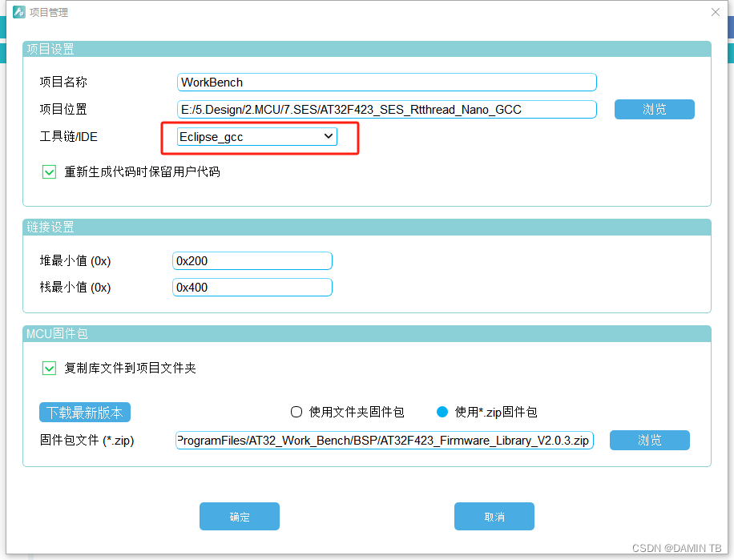
Task: Click the 链接设置 section header
Action: click(367, 228)
